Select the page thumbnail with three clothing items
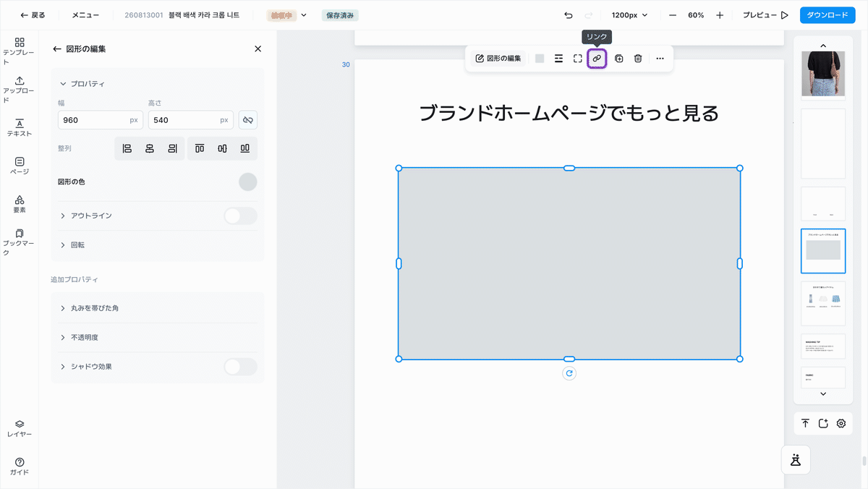Image resolution: width=868 pixels, height=489 pixels. pyautogui.click(x=823, y=304)
